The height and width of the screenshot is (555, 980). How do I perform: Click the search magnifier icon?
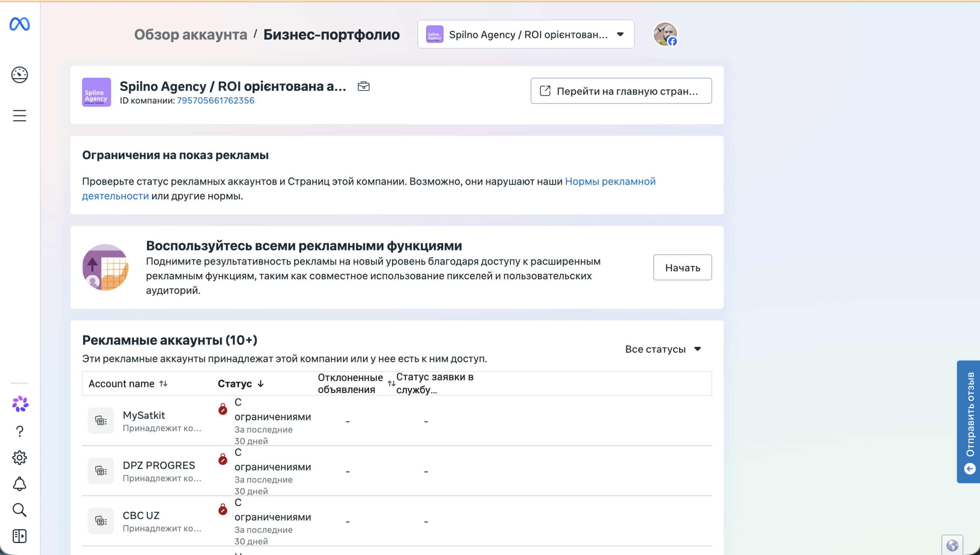(x=20, y=510)
